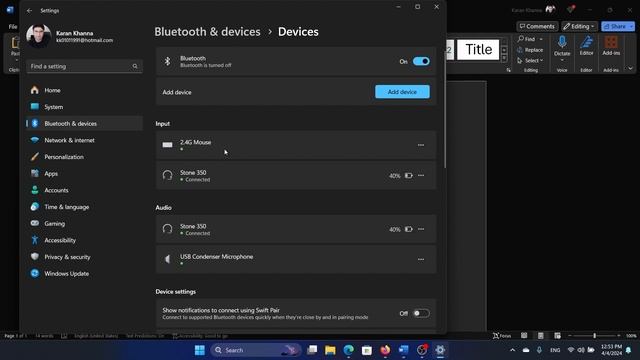640x360 pixels.
Task: Enable Swift Pair notifications toggle
Action: (421, 313)
